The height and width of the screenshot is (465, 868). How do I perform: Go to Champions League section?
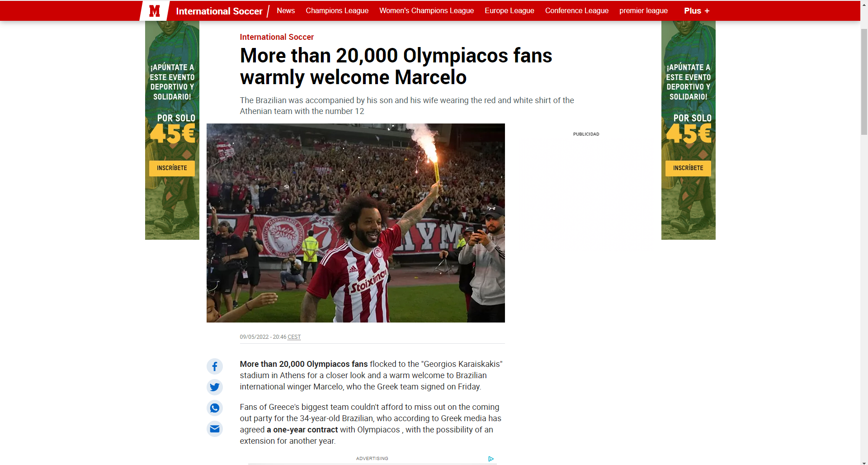[x=337, y=11]
